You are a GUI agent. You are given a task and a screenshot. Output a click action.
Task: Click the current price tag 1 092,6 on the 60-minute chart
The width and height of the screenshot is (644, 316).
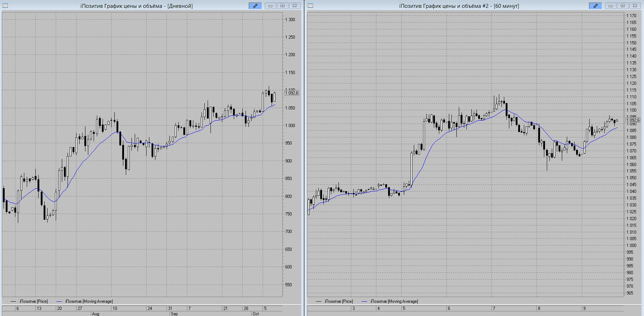pyautogui.click(x=633, y=120)
